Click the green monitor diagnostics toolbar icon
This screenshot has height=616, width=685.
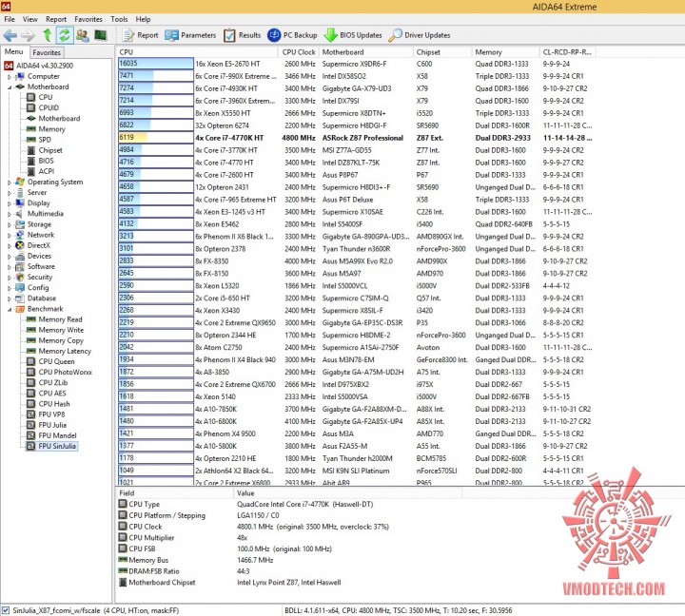pos(101,35)
